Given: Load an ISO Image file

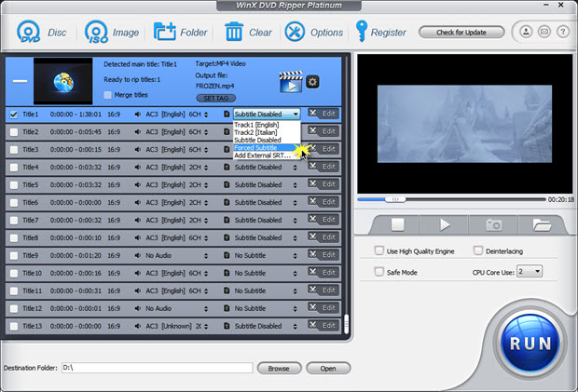Looking at the screenshot, I should point(96,32).
